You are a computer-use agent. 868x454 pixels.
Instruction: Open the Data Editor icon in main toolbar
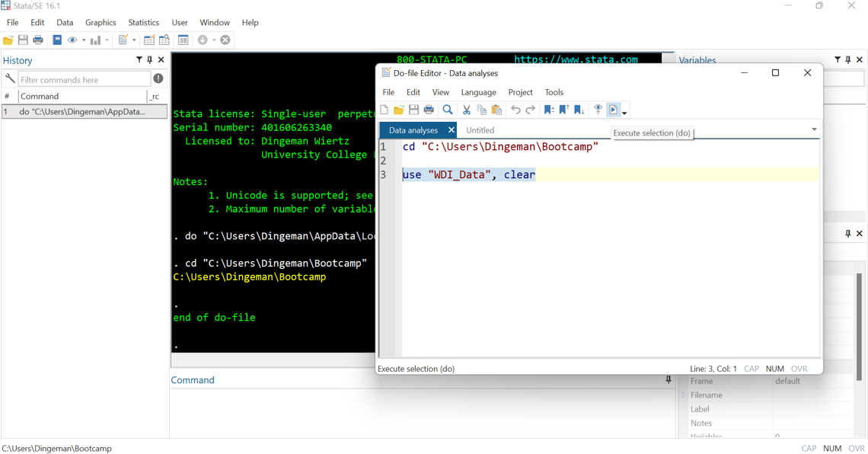[x=149, y=40]
